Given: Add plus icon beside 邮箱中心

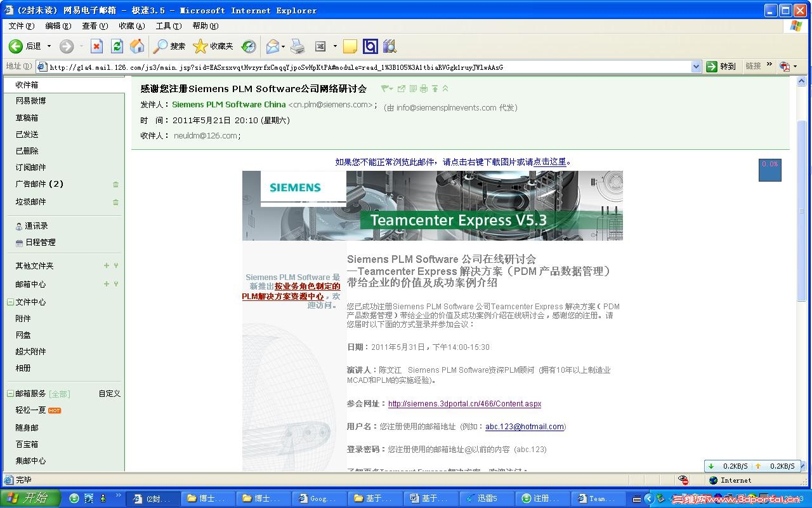Looking at the screenshot, I should (107, 284).
